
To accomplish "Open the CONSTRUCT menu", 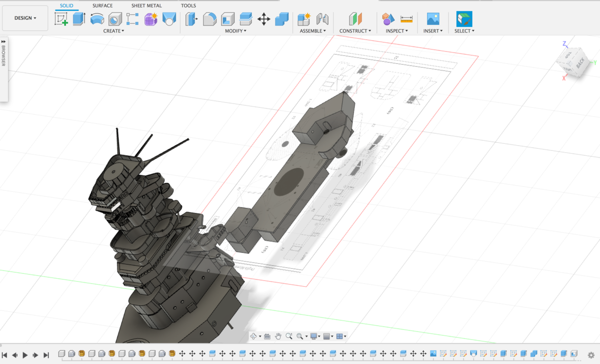I will (355, 31).
